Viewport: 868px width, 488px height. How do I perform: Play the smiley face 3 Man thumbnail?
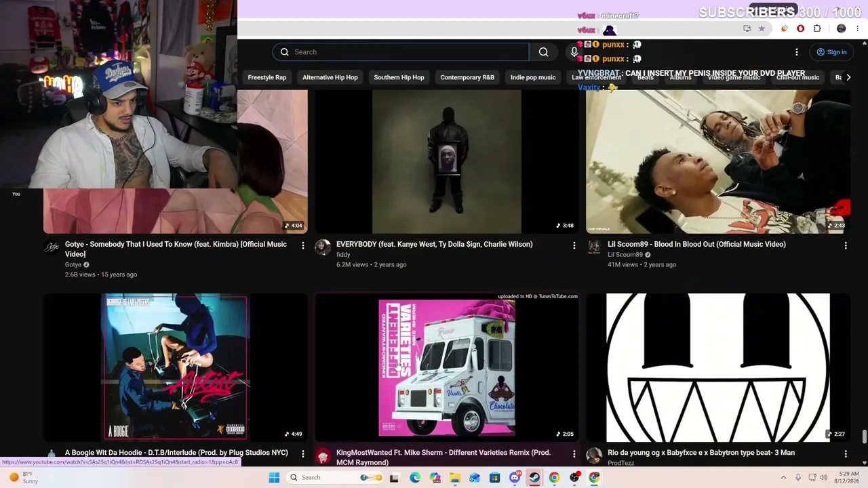718,367
